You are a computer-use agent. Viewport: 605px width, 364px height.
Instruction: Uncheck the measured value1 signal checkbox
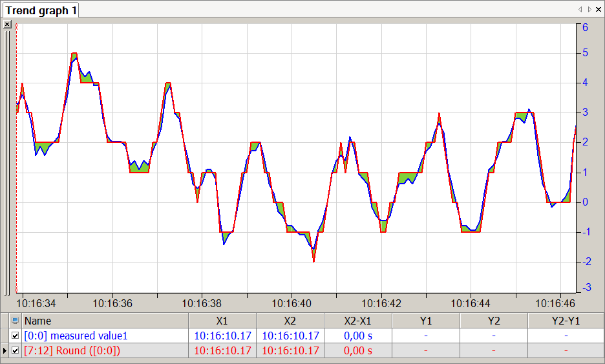(16, 336)
